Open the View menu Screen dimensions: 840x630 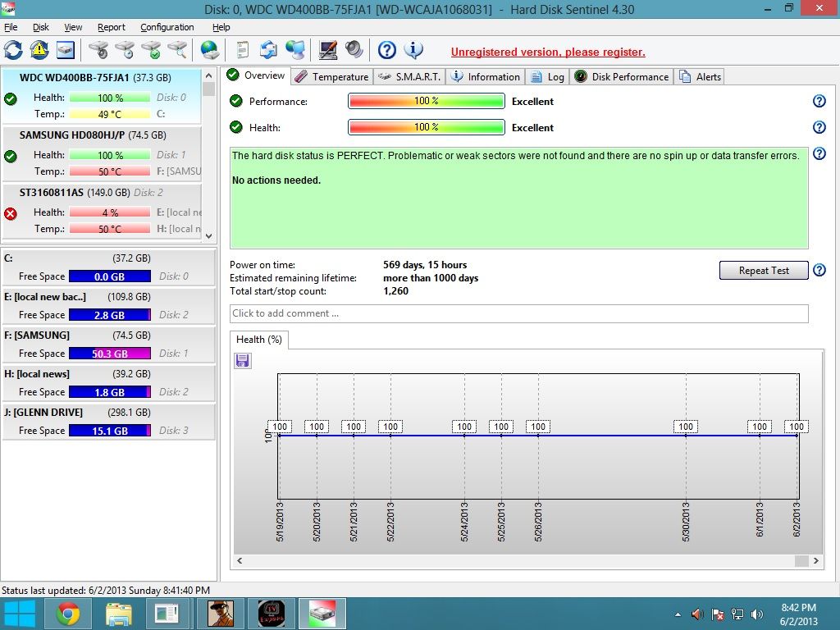click(73, 27)
